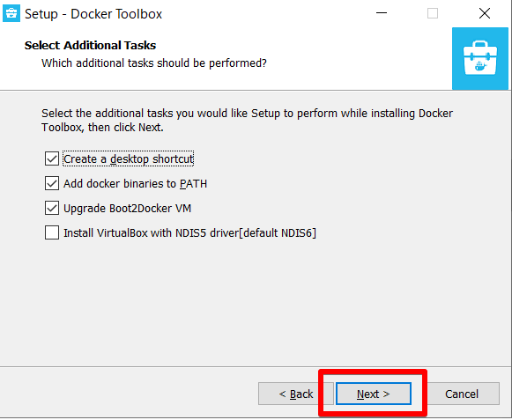Close the Setup window with the X
512x420 pixels.
point(485,13)
